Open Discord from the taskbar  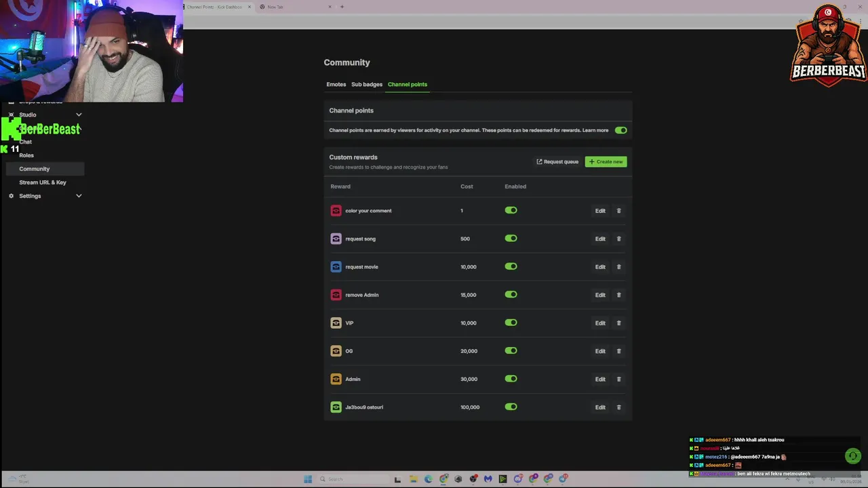518,479
